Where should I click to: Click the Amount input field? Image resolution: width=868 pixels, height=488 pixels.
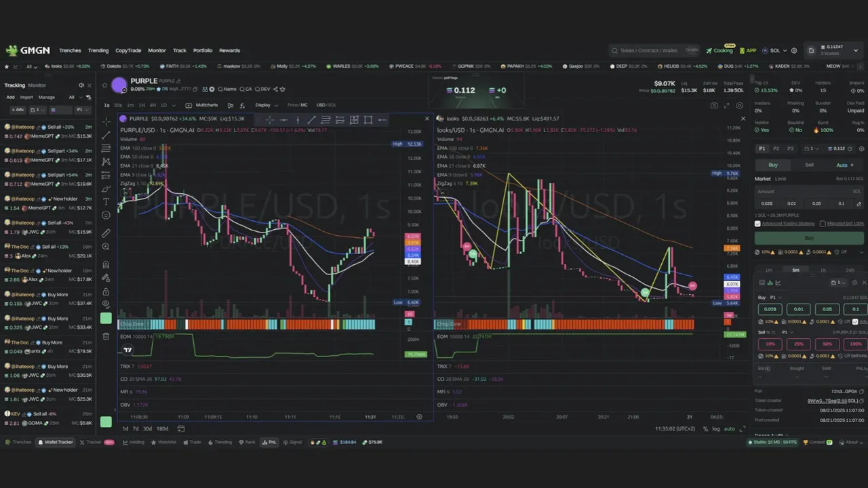(810, 191)
